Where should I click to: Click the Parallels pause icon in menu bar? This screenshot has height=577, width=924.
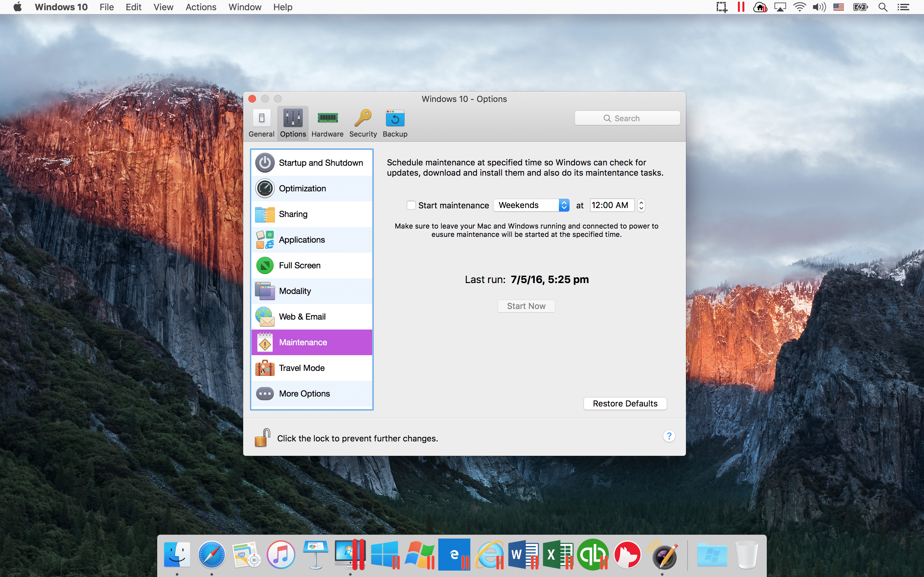tap(741, 7)
